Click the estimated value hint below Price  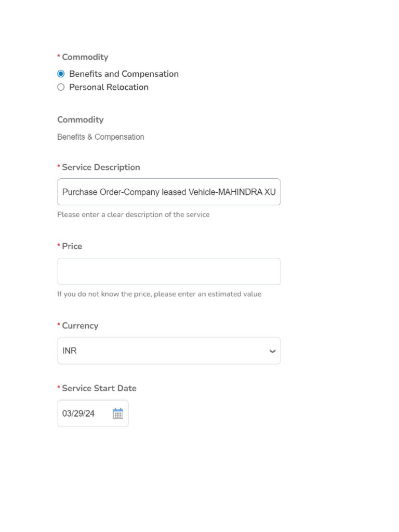[x=159, y=294]
